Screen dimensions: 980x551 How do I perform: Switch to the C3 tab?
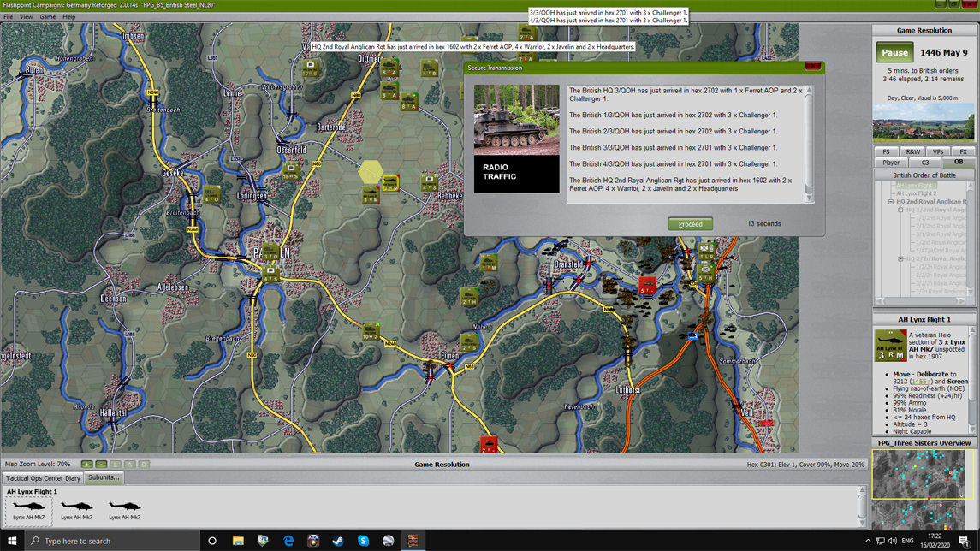click(925, 163)
